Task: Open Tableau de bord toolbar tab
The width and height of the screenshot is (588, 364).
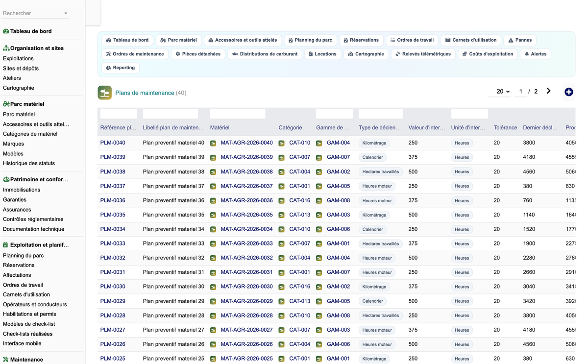Action: tap(127, 40)
